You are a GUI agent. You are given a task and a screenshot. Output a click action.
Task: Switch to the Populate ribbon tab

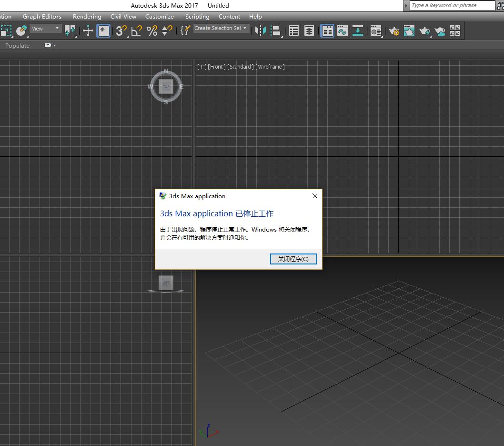17,46
